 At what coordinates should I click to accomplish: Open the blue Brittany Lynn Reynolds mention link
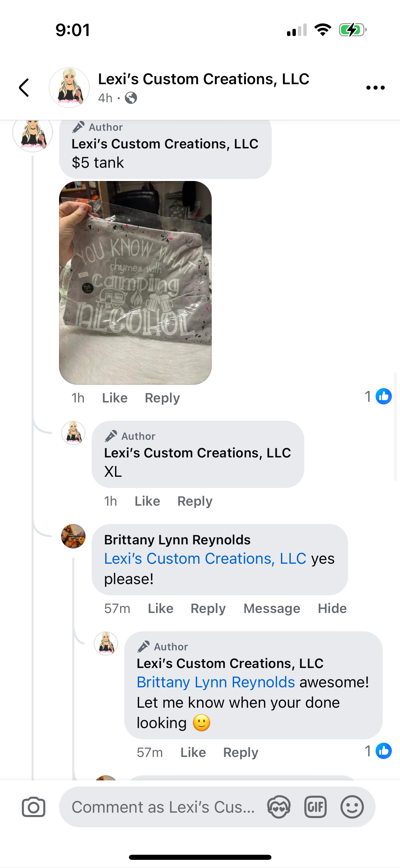click(216, 682)
